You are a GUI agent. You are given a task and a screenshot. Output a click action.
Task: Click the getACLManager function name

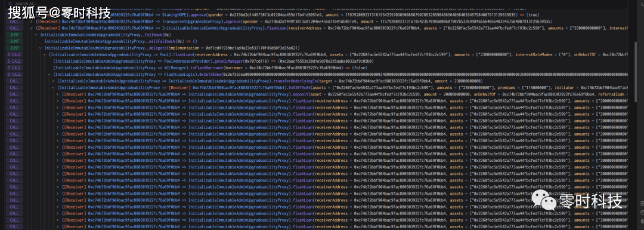(x=229, y=61)
